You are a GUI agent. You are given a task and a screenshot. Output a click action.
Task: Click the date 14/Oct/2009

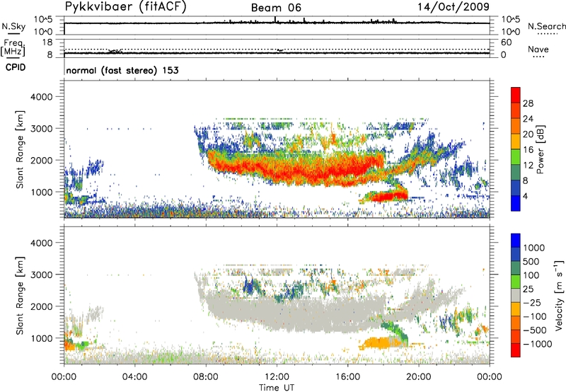[x=454, y=7]
